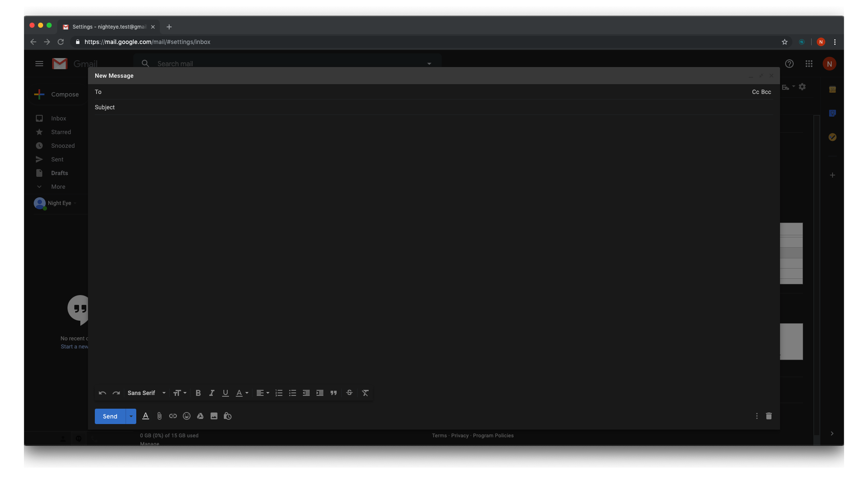Increase the indent level

click(320, 393)
